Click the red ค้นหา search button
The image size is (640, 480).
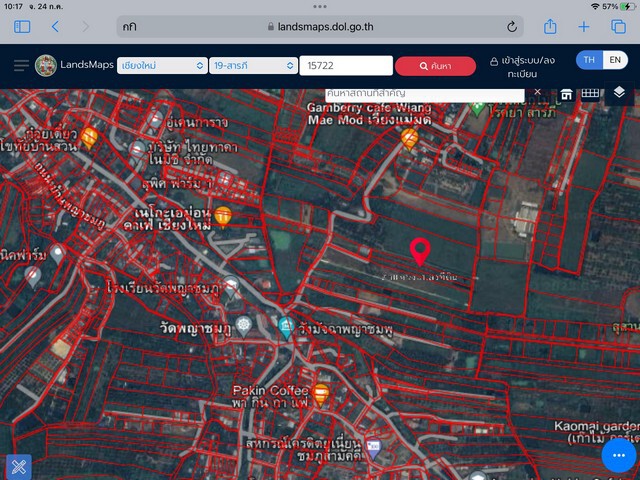[x=435, y=66]
